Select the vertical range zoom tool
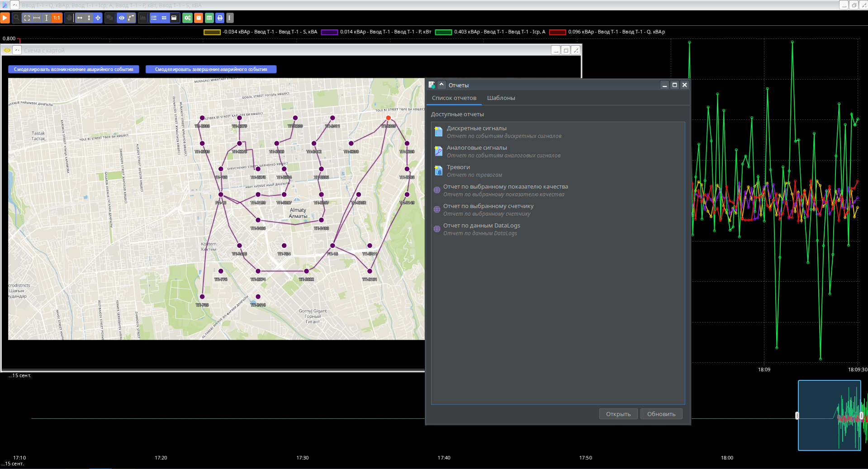This screenshot has height=469, width=868. (47, 18)
